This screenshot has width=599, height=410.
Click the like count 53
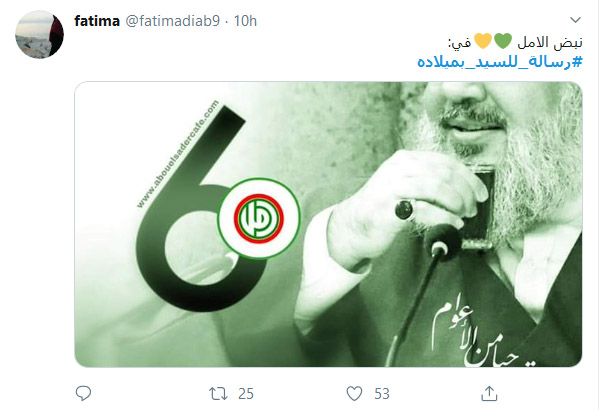point(382,394)
